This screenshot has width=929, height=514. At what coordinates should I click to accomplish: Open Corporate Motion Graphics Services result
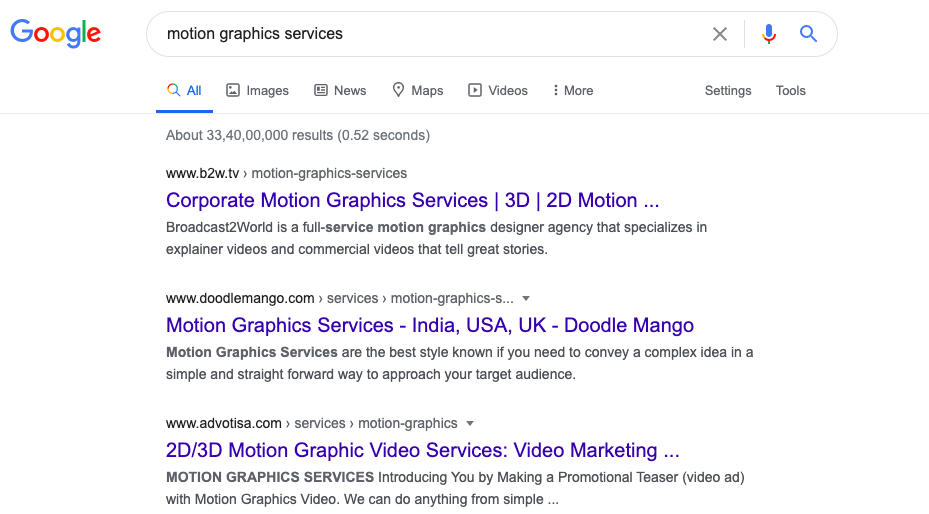(412, 200)
